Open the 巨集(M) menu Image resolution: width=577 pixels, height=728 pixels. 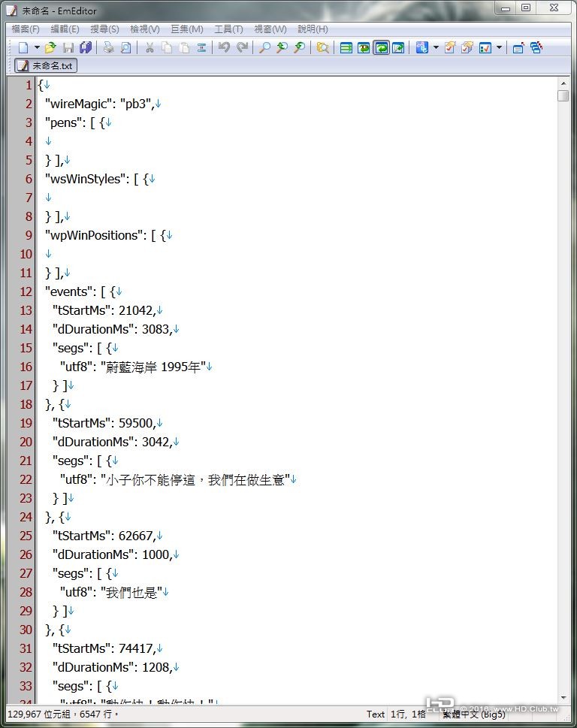coord(186,29)
